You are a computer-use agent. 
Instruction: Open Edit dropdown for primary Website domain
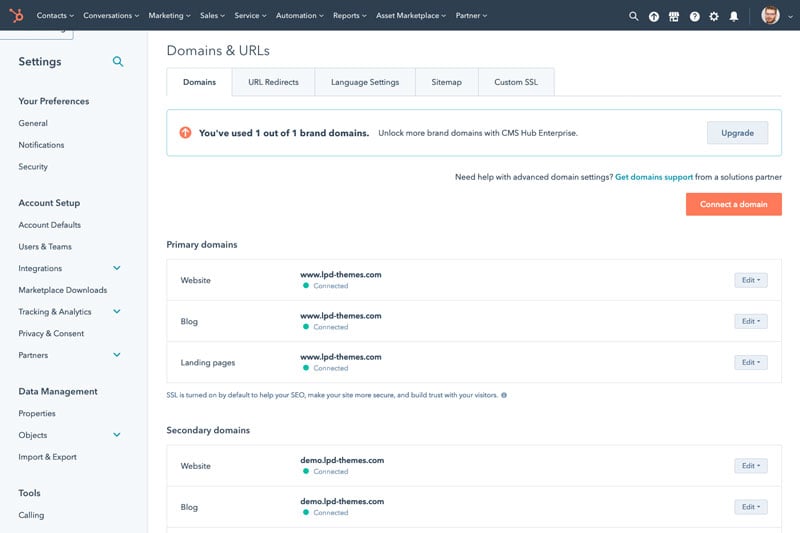tap(751, 280)
